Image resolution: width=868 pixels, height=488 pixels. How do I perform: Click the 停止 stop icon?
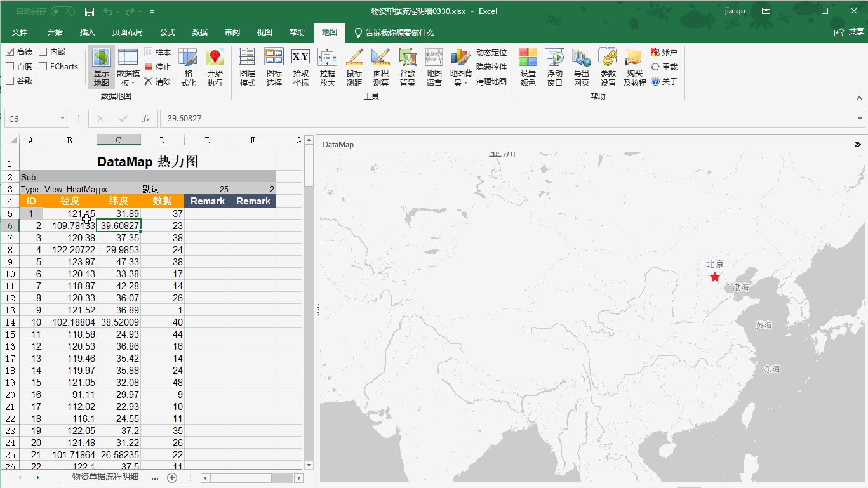[x=157, y=67]
